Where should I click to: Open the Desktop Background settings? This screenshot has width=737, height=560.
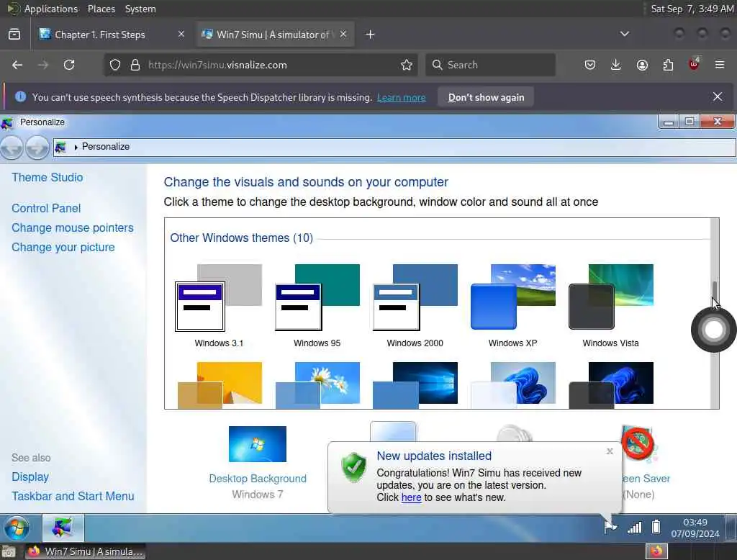[x=258, y=462]
